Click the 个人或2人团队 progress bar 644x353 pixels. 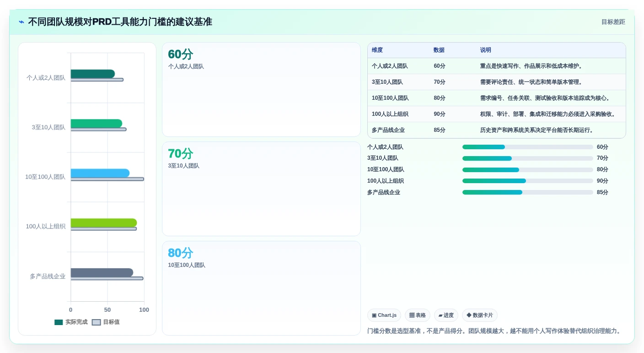click(528, 147)
